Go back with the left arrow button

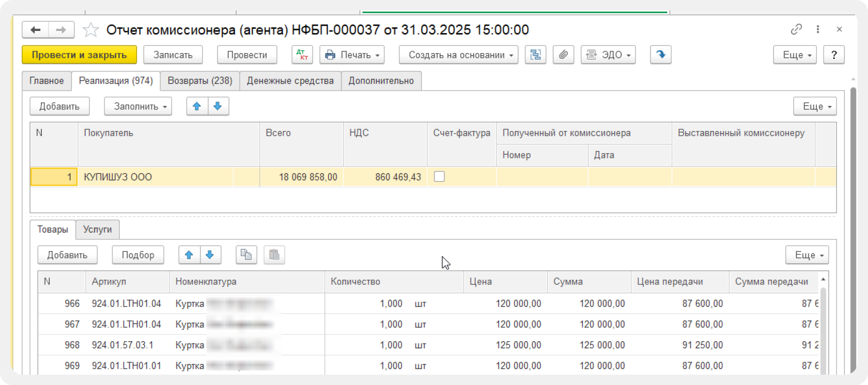coord(36,30)
